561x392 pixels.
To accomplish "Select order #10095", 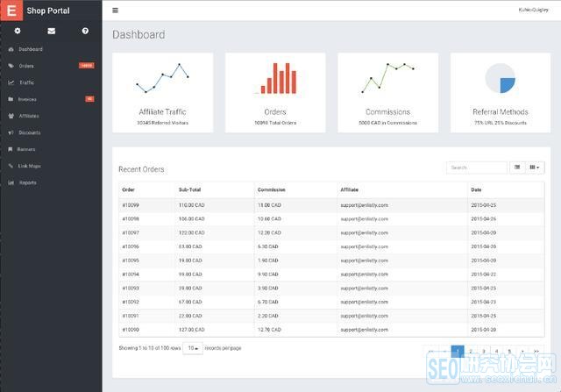I will click(x=131, y=260).
